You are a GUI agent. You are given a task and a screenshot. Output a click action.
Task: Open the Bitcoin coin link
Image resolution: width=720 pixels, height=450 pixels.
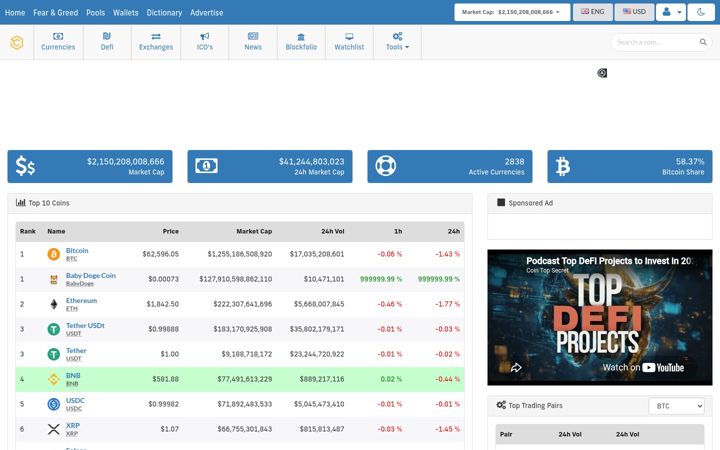pyautogui.click(x=77, y=250)
